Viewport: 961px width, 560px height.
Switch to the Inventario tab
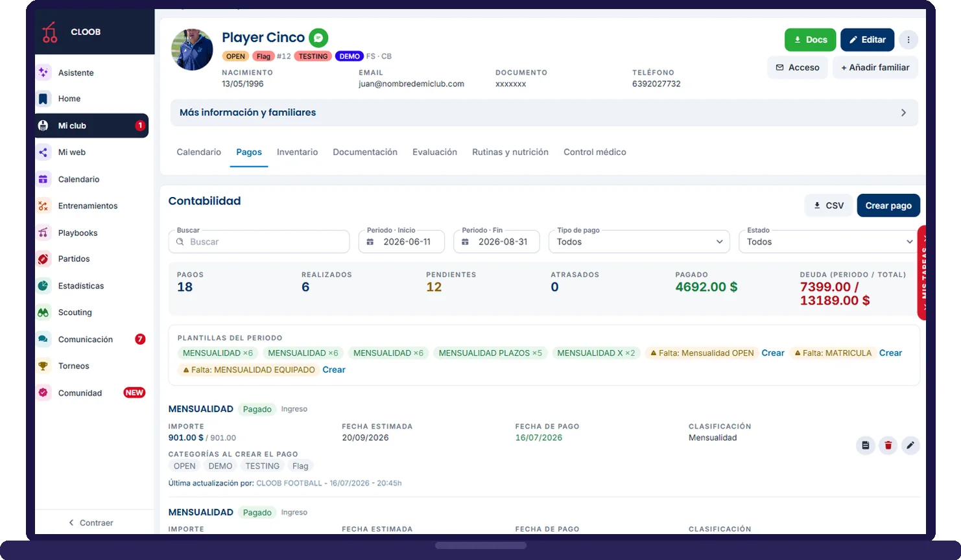pyautogui.click(x=297, y=152)
